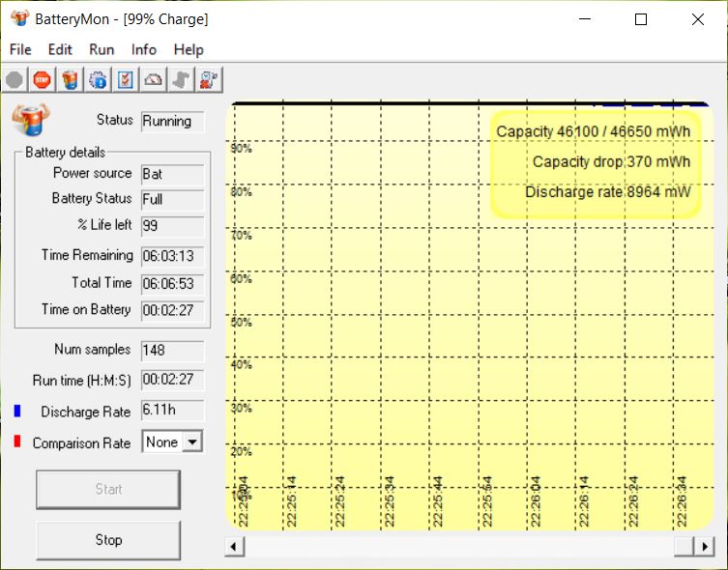Click the rightmost toolbar icon
The height and width of the screenshot is (570, 728).
tap(208, 80)
